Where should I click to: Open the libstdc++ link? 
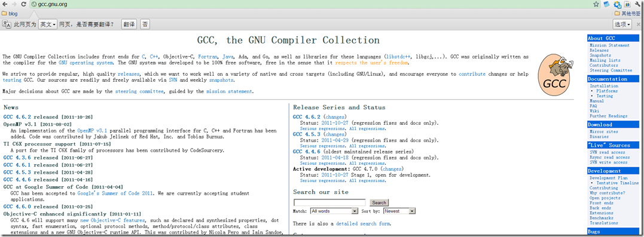398,57
